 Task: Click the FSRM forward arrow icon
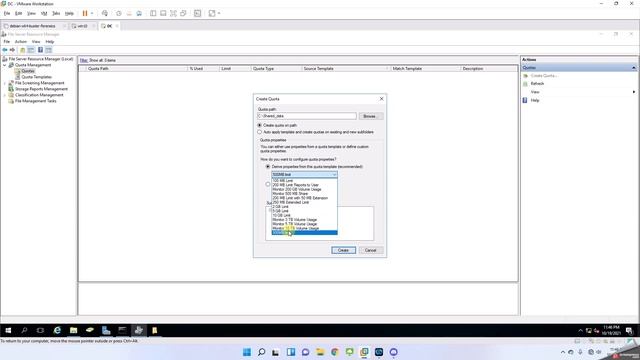tap(13, 50)
